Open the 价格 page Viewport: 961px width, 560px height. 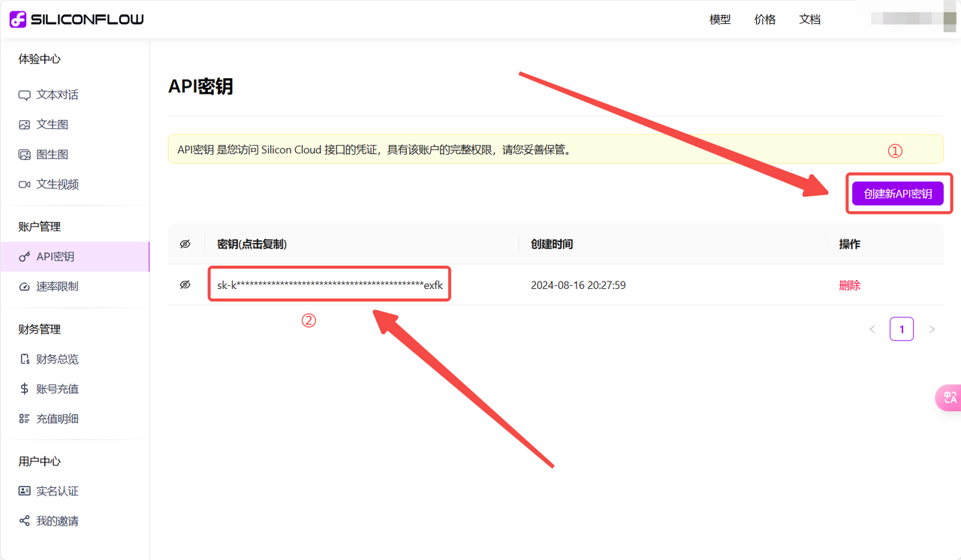(x=765, y=20)
